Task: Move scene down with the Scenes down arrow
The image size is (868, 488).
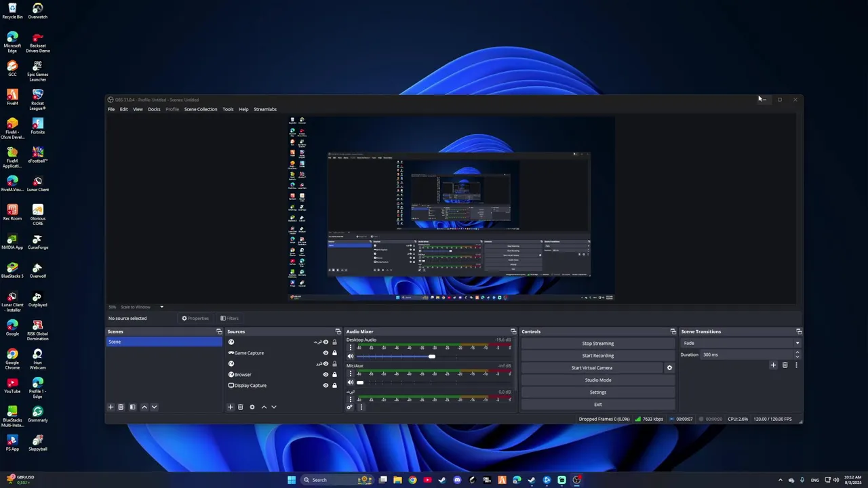Action: 154,407
